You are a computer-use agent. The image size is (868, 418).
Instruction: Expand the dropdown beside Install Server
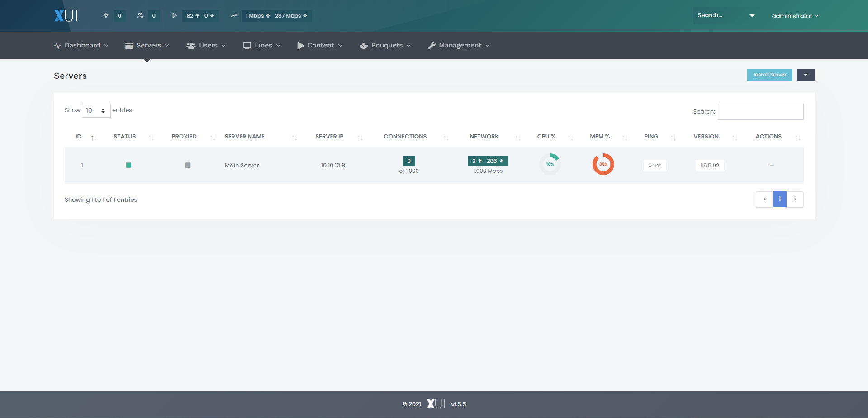(x=805, y=75)
